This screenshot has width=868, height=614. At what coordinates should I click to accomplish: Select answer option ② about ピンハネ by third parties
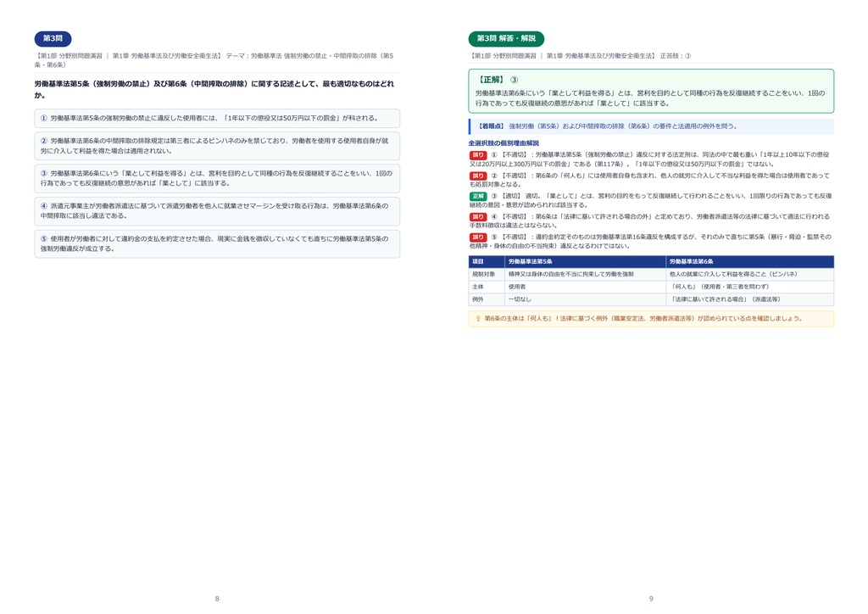click(x=217, y=146)
